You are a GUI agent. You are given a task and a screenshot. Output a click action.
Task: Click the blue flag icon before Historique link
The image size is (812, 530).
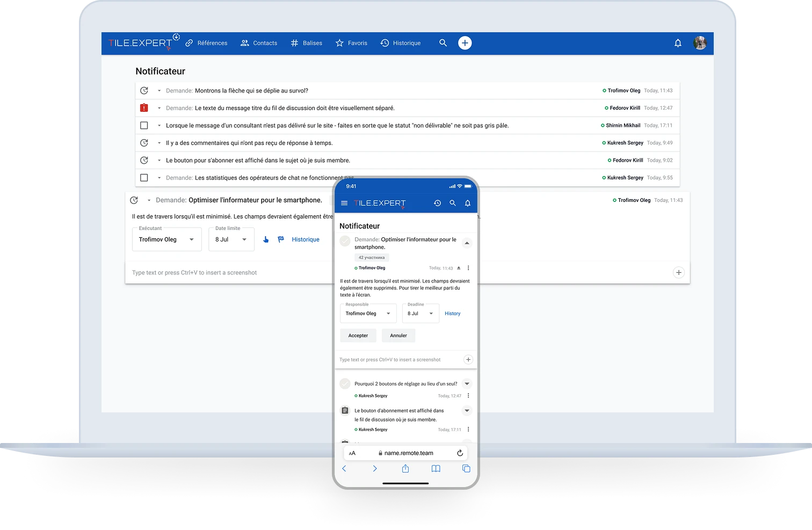coord(281,239)
